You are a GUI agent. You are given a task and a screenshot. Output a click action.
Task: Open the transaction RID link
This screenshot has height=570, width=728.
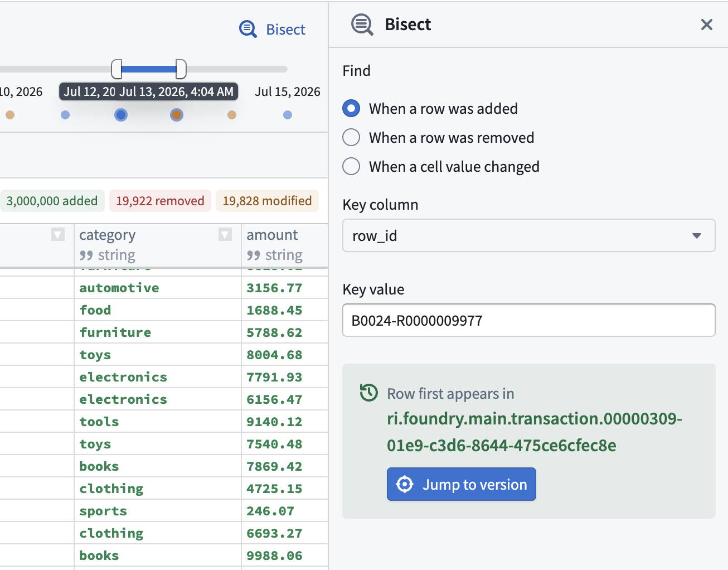(535, 432)
